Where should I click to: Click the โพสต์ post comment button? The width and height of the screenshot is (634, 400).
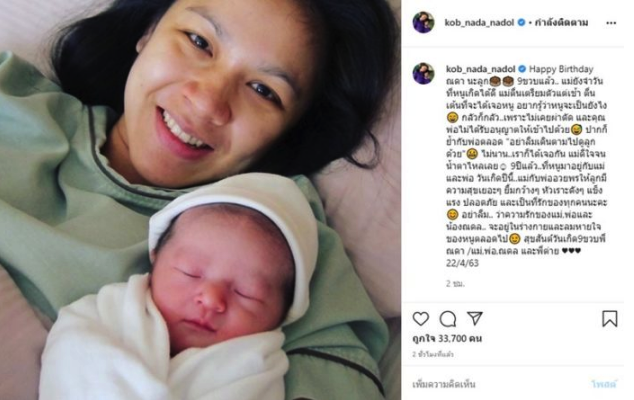coord(604,384)
